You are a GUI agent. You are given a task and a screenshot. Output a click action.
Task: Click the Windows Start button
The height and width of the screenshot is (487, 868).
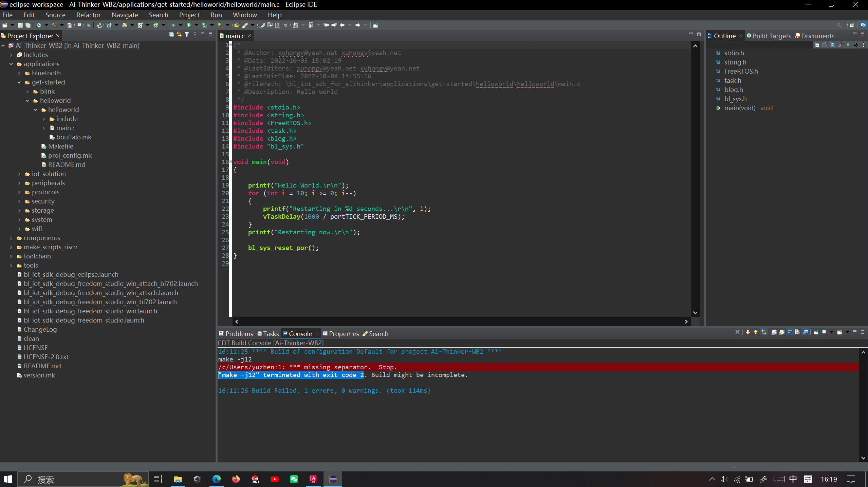[x=8, y=479]
